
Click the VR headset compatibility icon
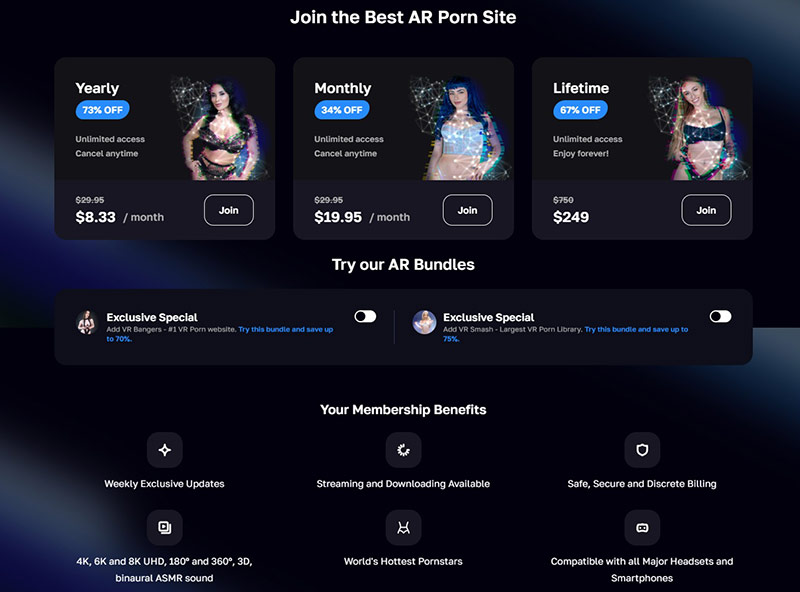pos(642,527)
